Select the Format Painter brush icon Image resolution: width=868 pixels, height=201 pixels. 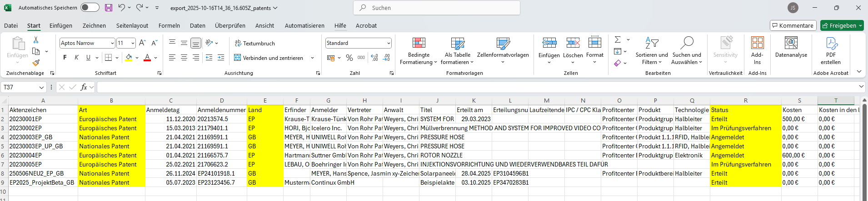pyautogui.click(x=36, y=63)
